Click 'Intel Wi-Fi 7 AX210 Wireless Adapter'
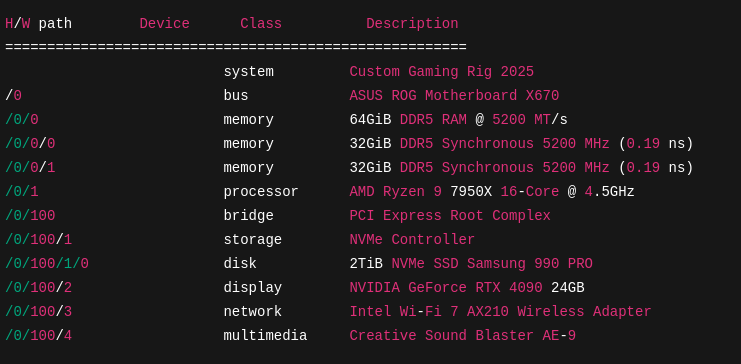This screenshot has width=741, height=364. [x=500, y=312]
